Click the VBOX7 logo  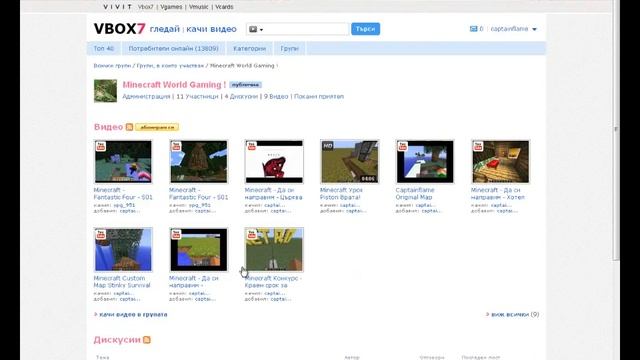tap(120, 29)
